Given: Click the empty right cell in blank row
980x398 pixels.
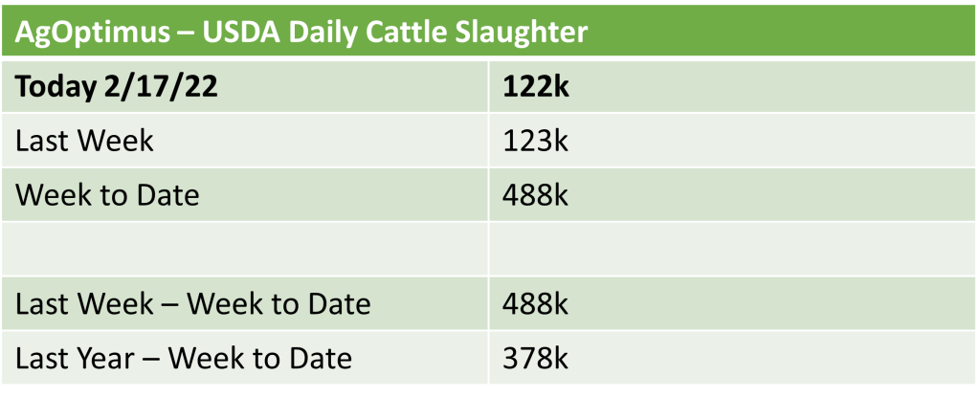Looking at the screenshot, I should [727, 250].
